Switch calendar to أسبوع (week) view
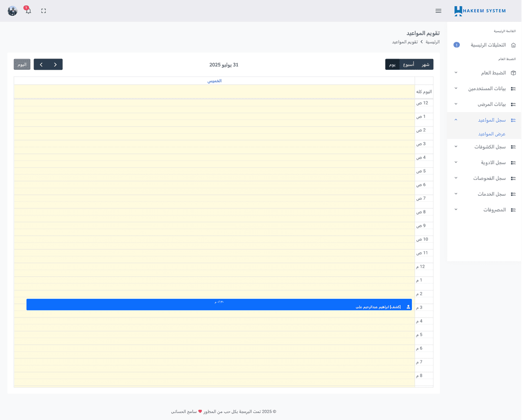 pyautogui.click(x=408, y=65)
